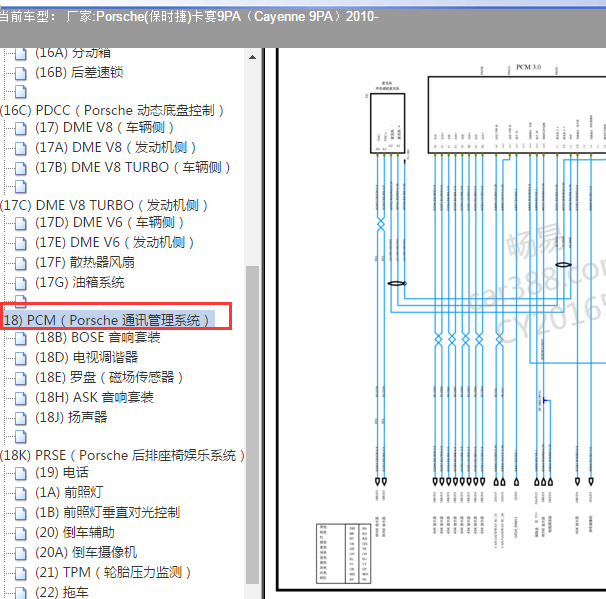Click document icon beside (19) 电话
Viewport: 606px width, 599px height.
(20, 473)
